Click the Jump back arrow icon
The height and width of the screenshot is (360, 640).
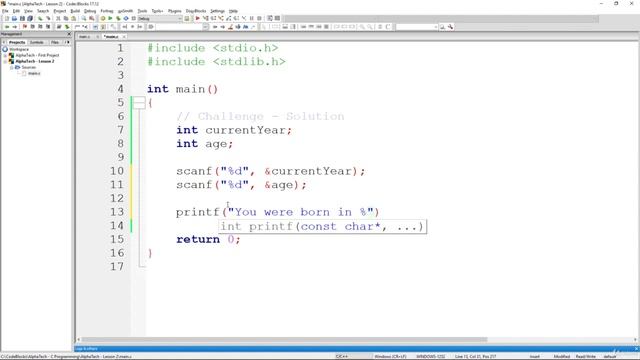[7, 27]
